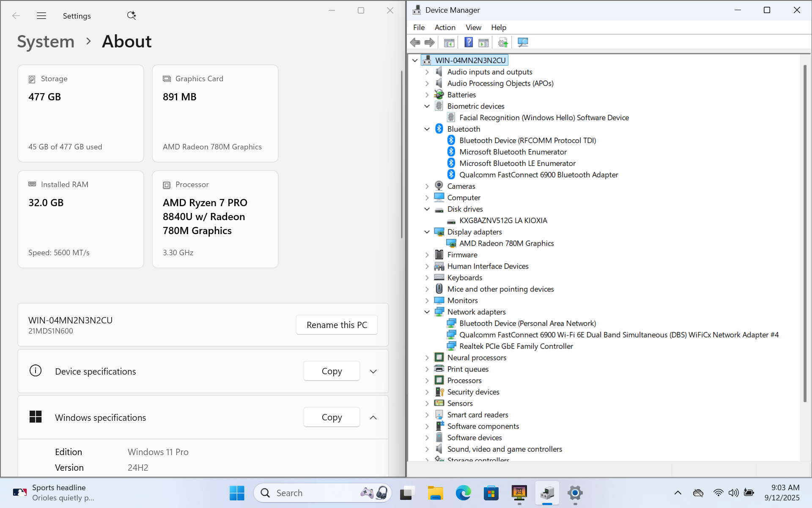Copy the Windows specifications

pyautogui.click(x=332, y=417)
